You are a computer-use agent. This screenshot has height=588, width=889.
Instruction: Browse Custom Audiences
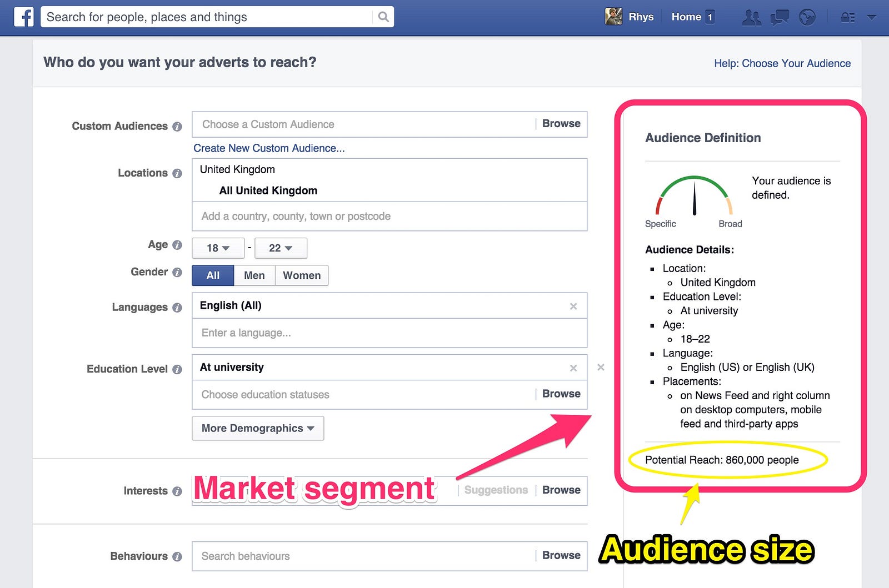pyautogui.click(x=561, y=124)
